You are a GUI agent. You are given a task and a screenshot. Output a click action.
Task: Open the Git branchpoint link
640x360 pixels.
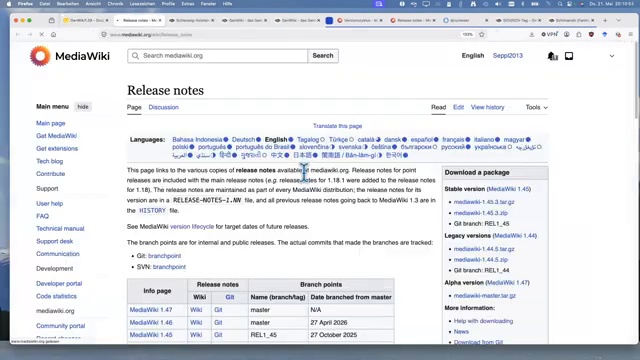pyautogui.click(x=164, y=256)
